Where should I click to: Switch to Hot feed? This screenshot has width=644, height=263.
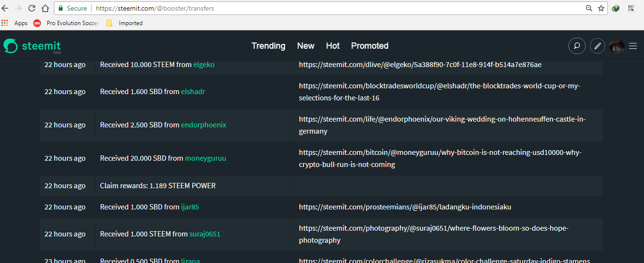(x=333, y=46)
